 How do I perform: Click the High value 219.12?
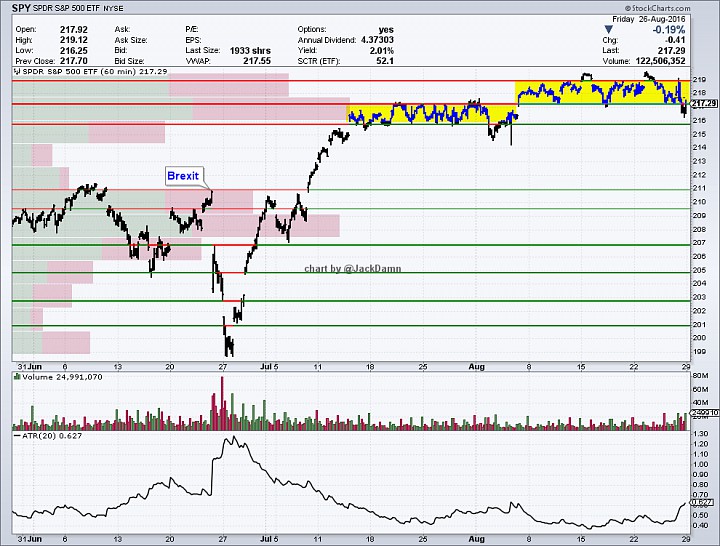tap(73, 40)
